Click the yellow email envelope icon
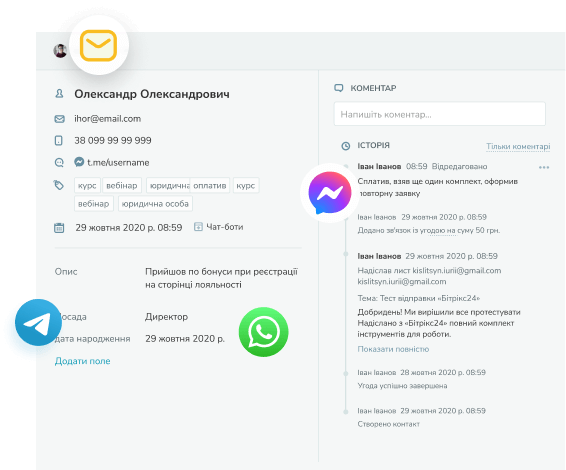 (x=98, y=45)
